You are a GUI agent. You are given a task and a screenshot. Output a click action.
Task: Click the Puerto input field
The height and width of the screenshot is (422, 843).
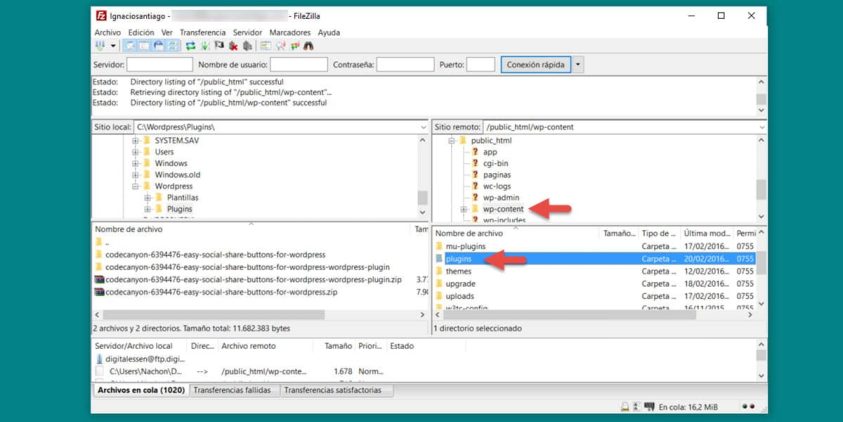(481, 65)
